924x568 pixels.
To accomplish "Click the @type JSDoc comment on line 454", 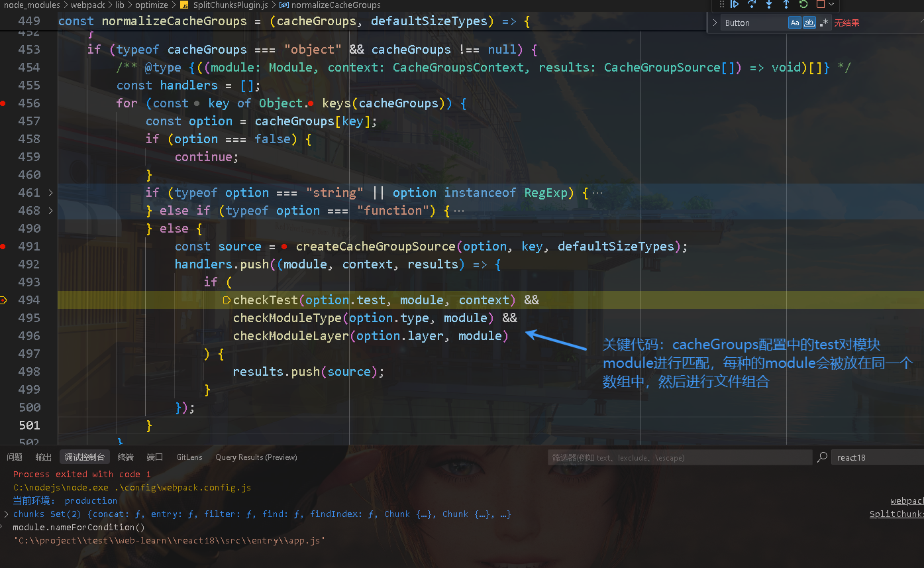I will (484, 68).
